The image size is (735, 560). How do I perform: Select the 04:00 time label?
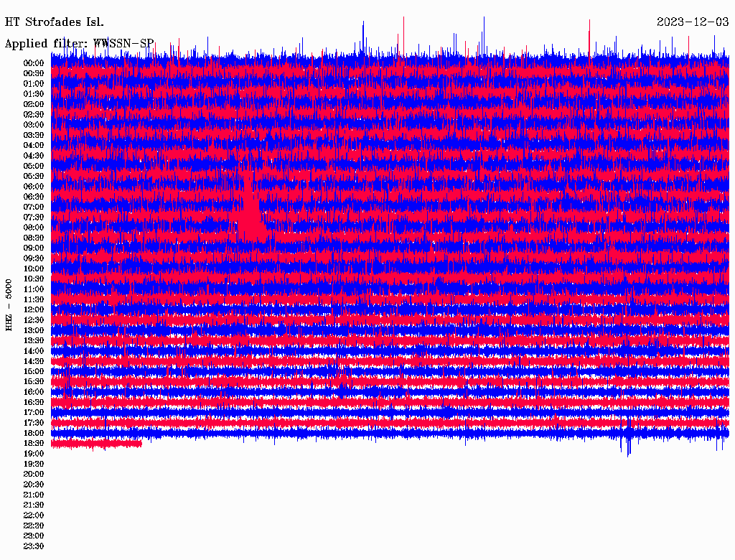(x=34, y=146)
